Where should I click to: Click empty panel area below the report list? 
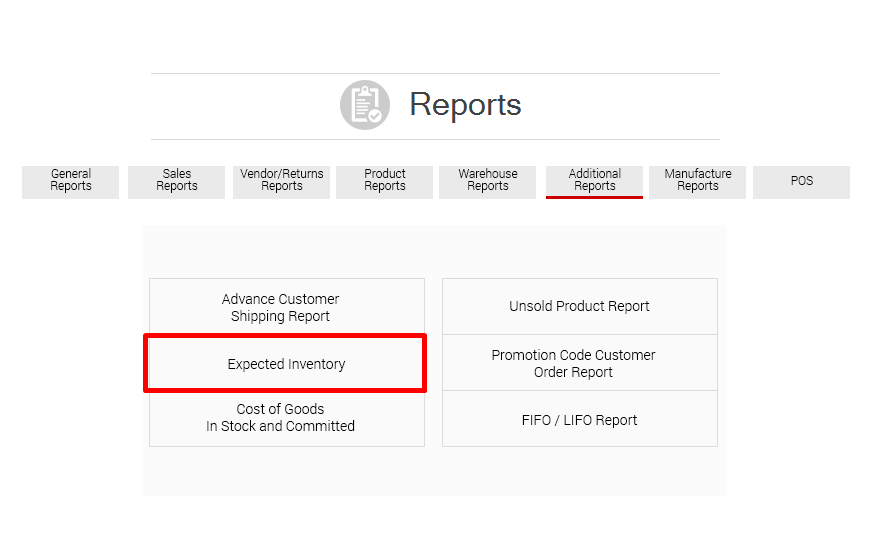click(433, 470)
